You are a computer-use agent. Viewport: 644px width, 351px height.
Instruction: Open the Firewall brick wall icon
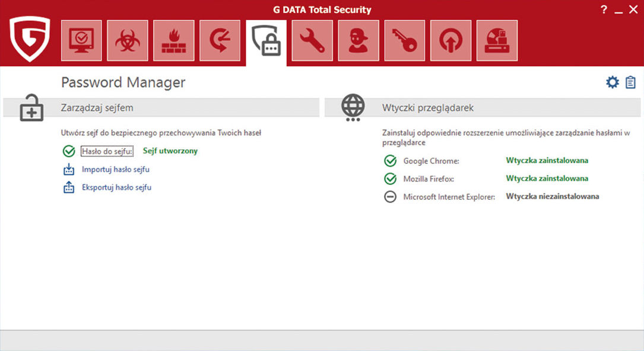click(174, 40)
